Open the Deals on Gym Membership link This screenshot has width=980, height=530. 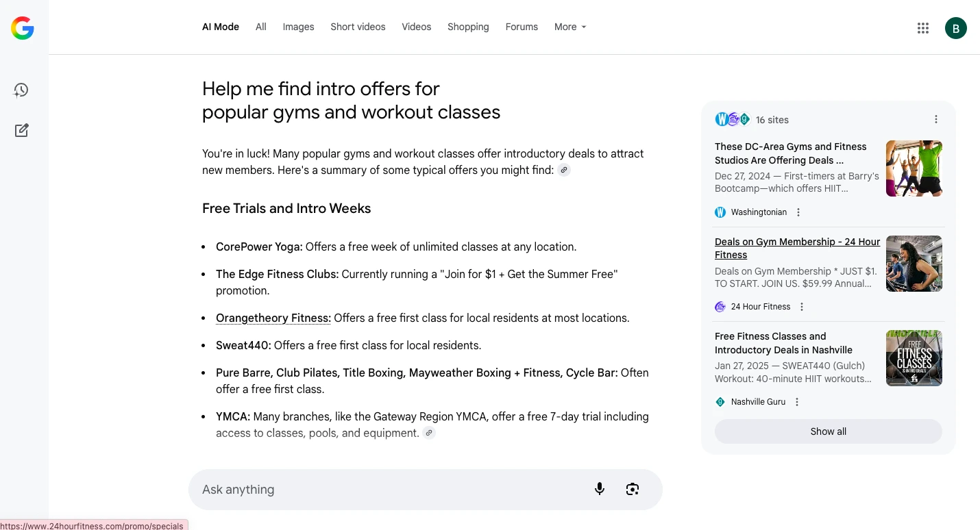797,248
